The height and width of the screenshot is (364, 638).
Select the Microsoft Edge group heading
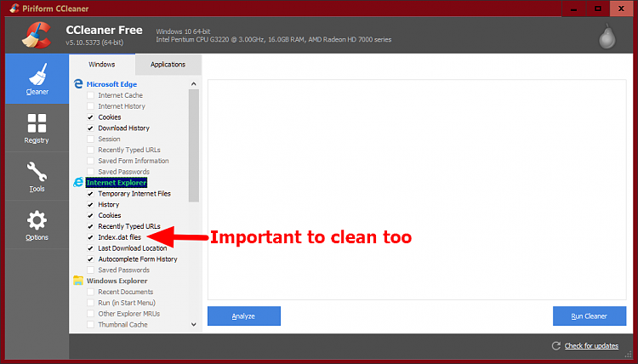[x=111, y=84]
